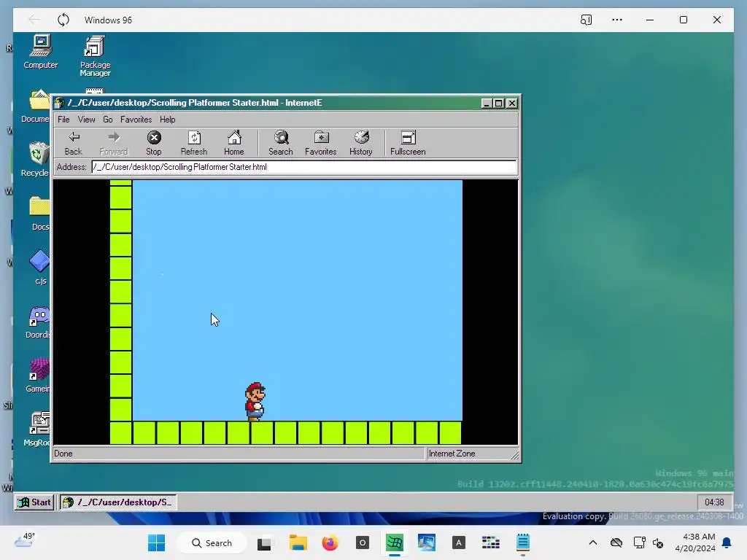
Task: Select the Recycle bin desktop icon
Action: point(35,160)
